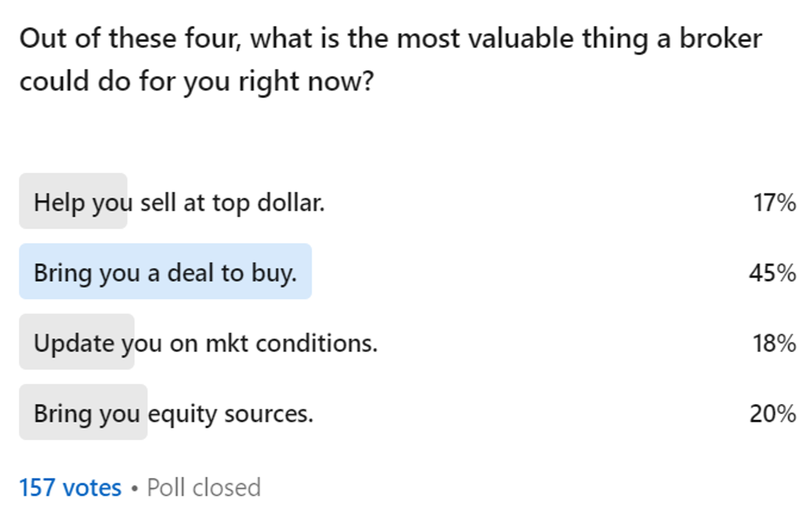
Task: Open the 157 votes link
Action: (x=70, y=488)
